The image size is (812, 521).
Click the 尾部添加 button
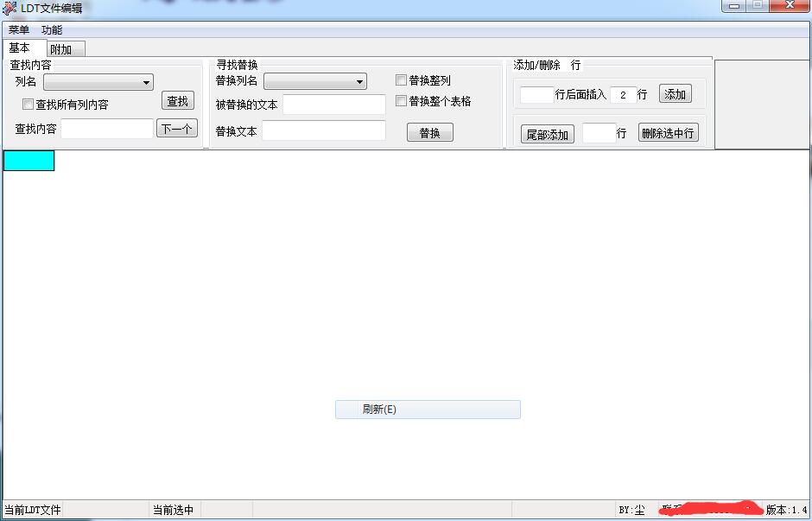coord(548,135)
